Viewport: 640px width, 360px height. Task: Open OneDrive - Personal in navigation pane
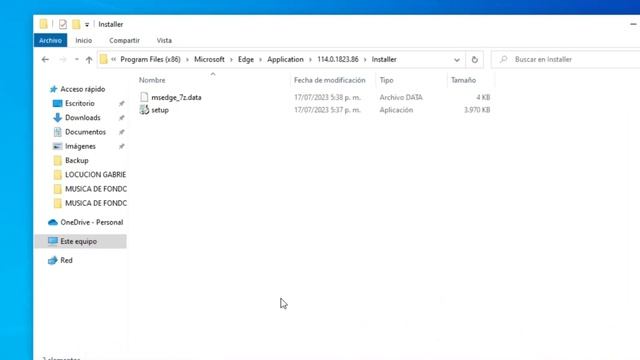(91, 222)
